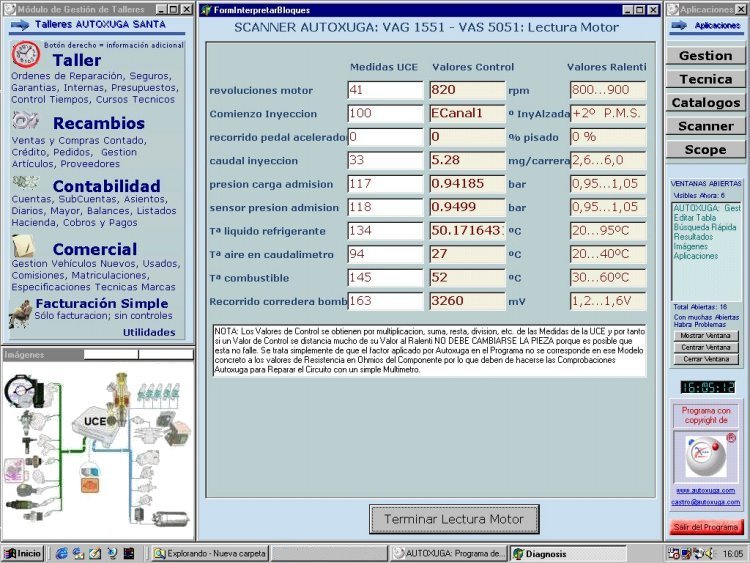
Task: Click Tª aire en caudalimetro control value 27
Action: click(x=467, y=254)
